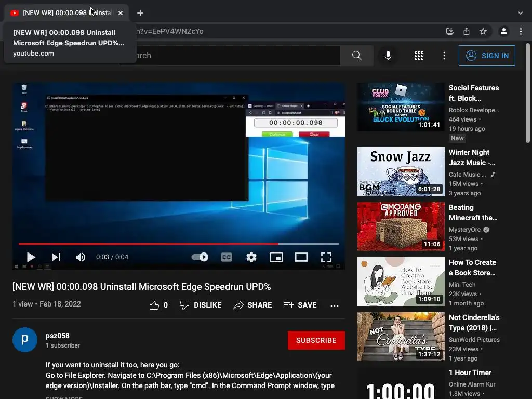Open a new browser tab

point(140,13)
